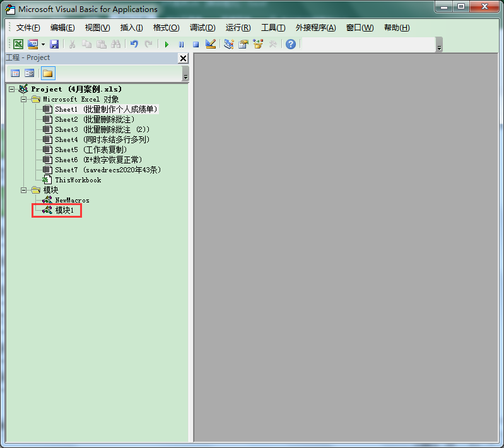The height and width of the screenshot is (448, 504).
Task: Undo the last action
Action: tap(134, 44)
